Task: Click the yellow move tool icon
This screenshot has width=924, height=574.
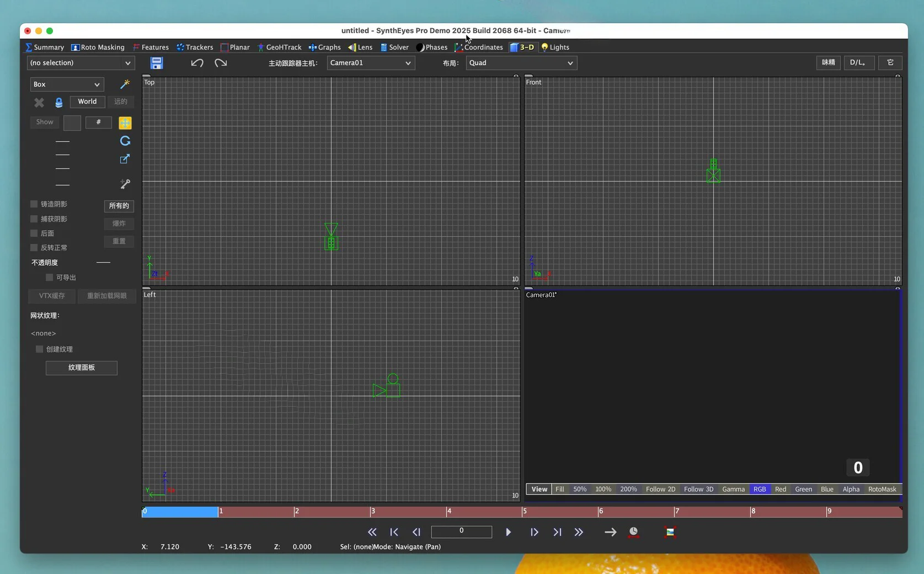Action: click(125, 123)
